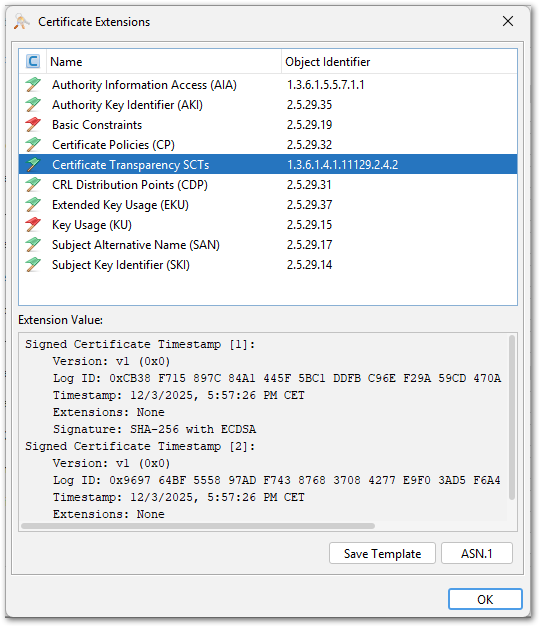Click the 'Extension Value:' label

pos(60,320)
